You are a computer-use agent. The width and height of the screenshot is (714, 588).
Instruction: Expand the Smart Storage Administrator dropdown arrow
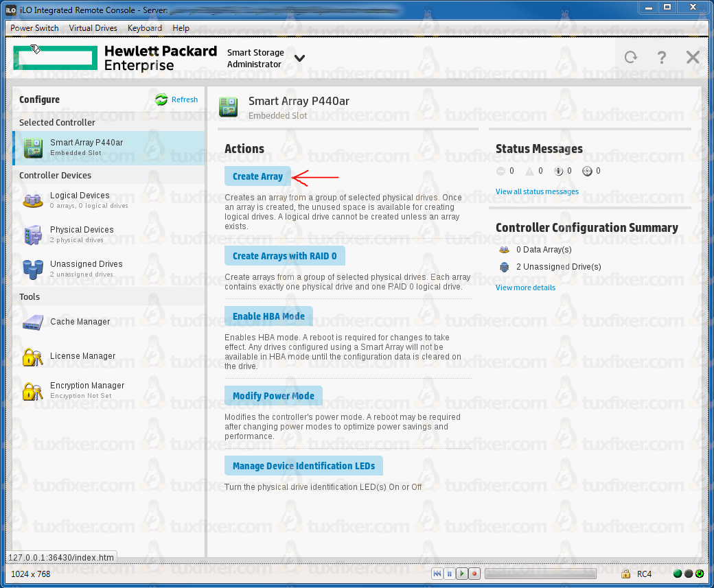[x=299, y=58]
